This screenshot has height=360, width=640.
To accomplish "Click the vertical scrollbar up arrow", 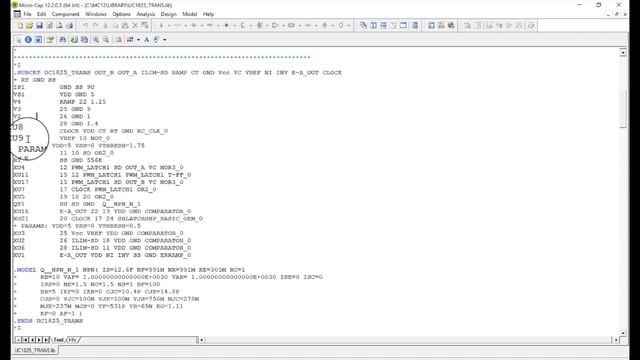I will 623,52.
